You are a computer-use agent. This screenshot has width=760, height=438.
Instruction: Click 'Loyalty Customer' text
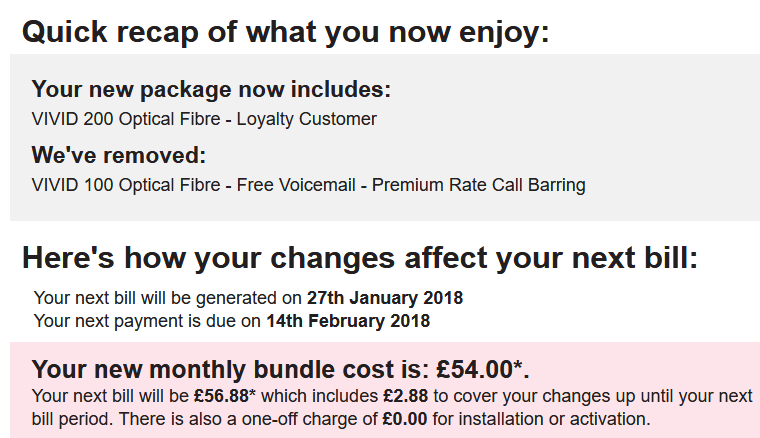pyautogui.click(x=306, y=119)
